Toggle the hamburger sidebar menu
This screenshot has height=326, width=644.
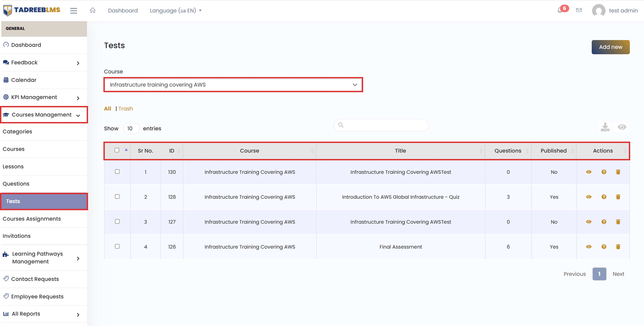[73, 10]
